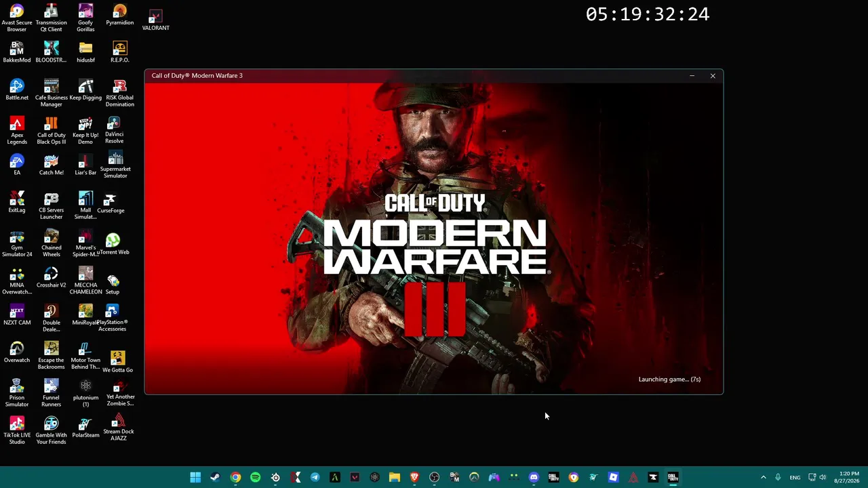Launch Transmission Qt Client from the desktop

[51, 18]
